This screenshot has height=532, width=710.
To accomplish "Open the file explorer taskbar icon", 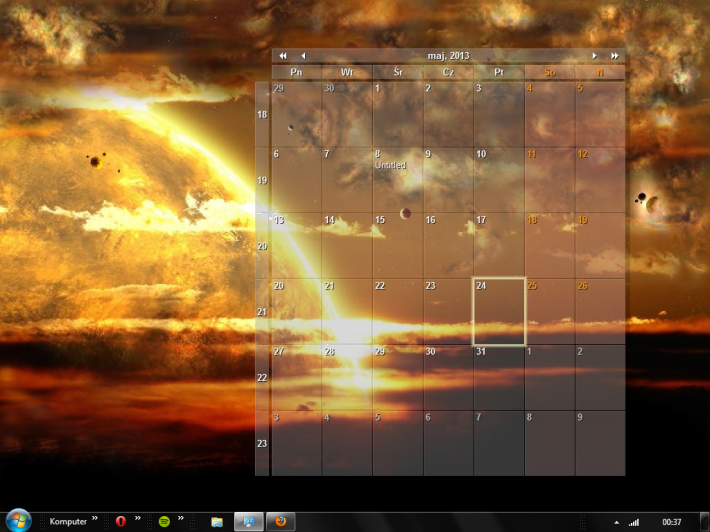I will pos(217,522).
